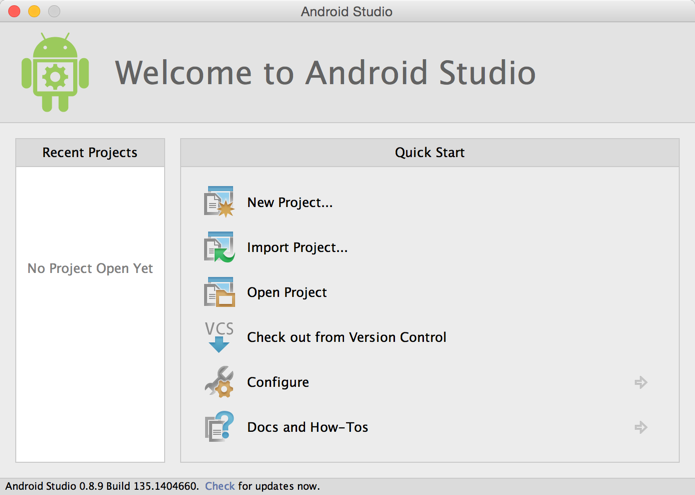This screenshot has height=495, width=695.
Task: Click the New Project icon
Action: pos(219,202)
